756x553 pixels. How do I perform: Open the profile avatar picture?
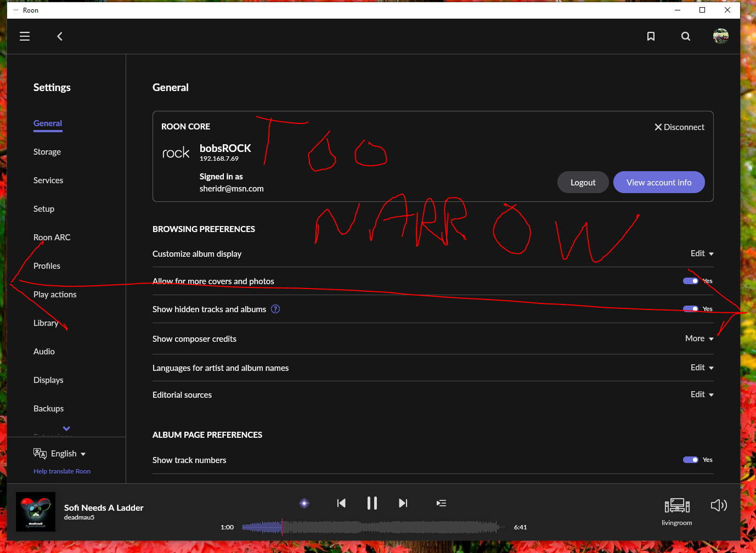click(x=721, y=36)
